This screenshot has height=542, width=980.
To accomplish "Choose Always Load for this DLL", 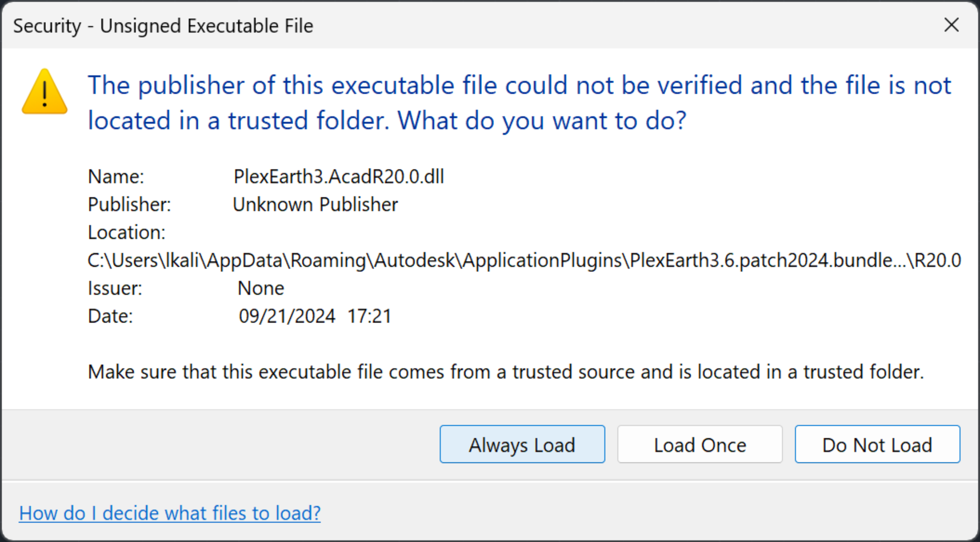I will point(522,445).
